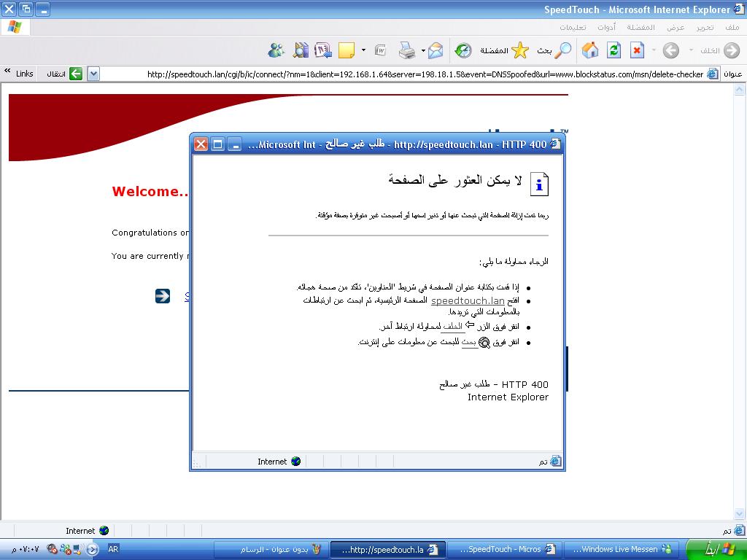Open the Favorites (المفضلة) menu
This screenshot has height=560, width=747.
(640, 28)
